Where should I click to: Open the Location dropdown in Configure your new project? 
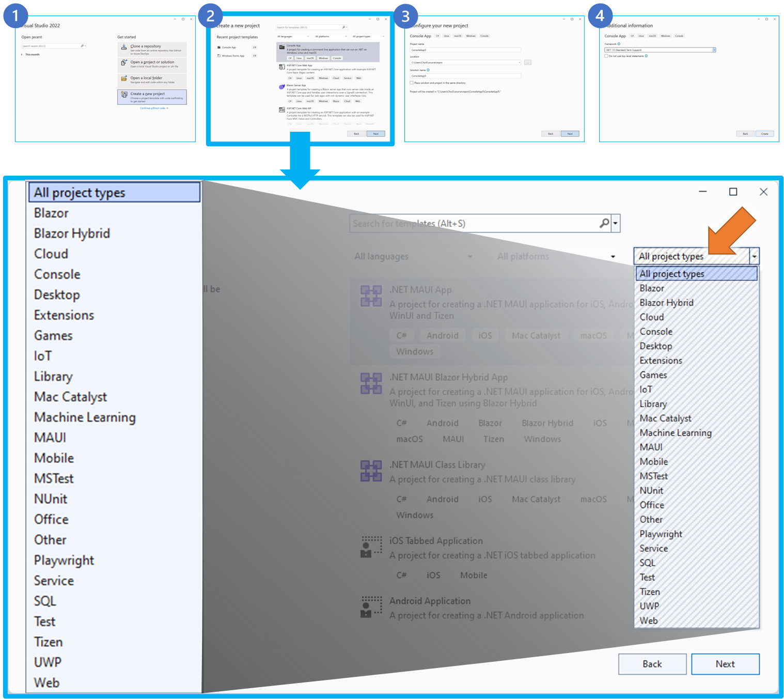[x=520, y=63]
